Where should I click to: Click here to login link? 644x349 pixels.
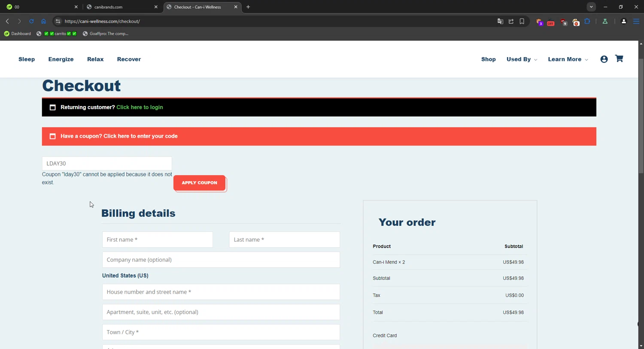point(140,107)
